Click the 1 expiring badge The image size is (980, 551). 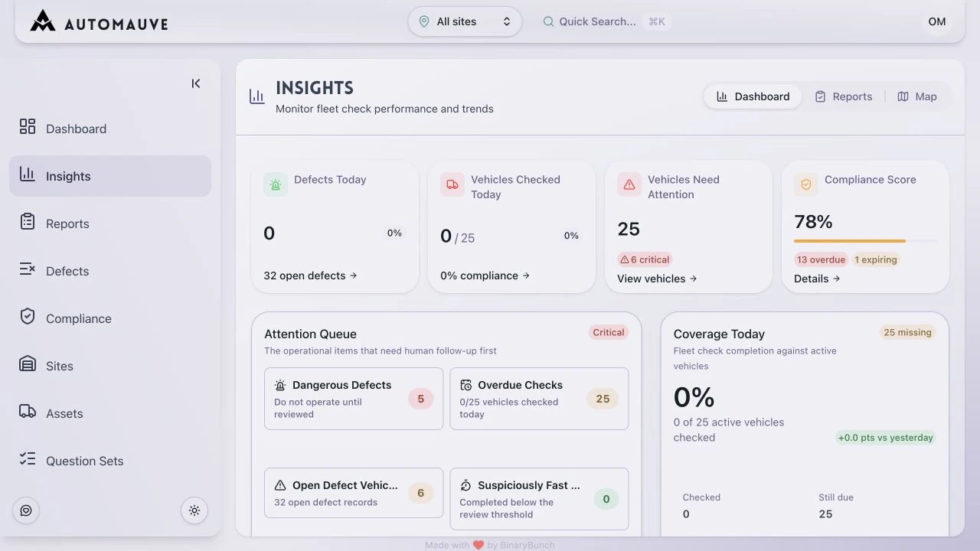click(x=876, y=259)
